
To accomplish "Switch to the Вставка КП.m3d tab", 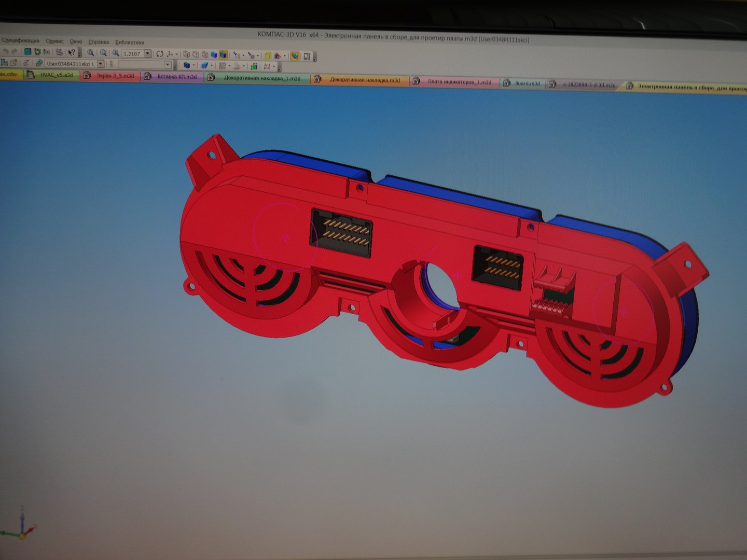I will tap(172, 77).
